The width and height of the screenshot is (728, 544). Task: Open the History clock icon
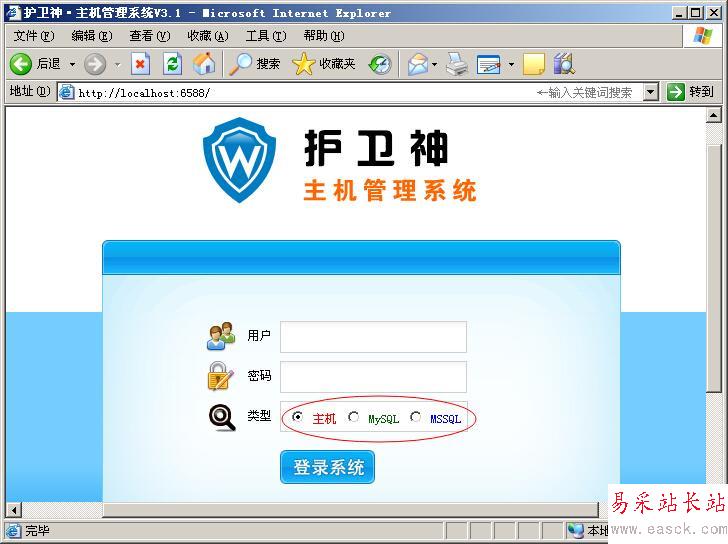point(380,64)
